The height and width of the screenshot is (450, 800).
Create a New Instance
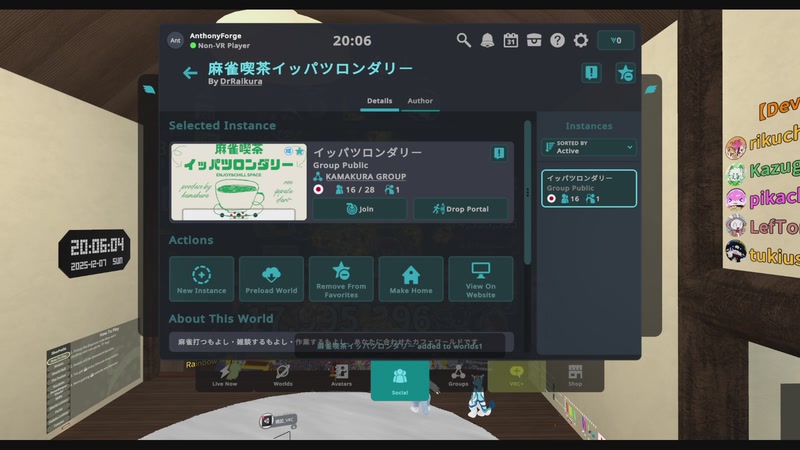tap(202, 279)
